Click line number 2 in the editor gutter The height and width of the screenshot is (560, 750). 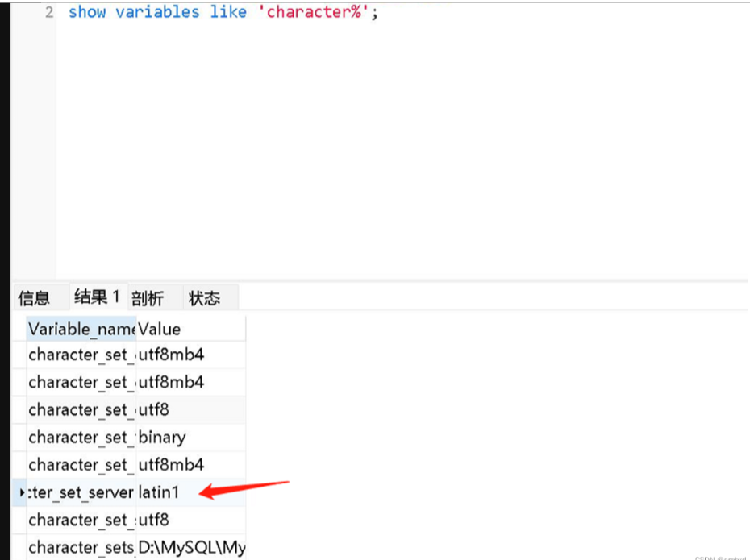pos(48,11)
